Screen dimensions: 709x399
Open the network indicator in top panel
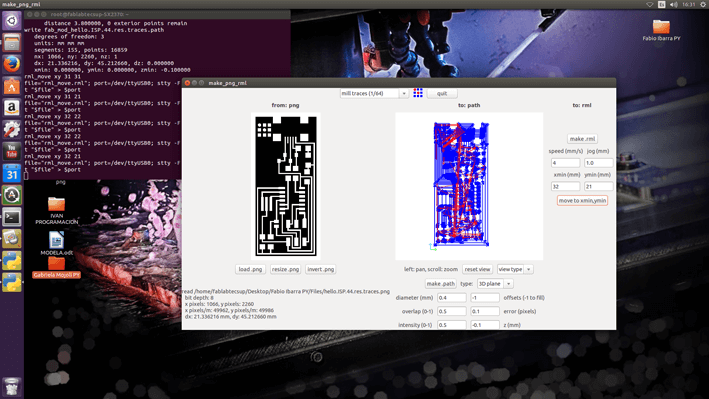(650, 5)
